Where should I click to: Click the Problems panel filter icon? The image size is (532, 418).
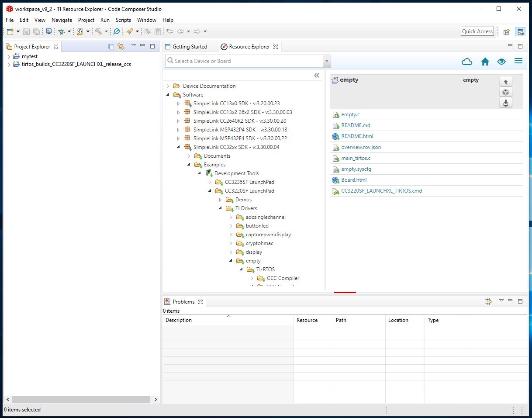point(489,301)
